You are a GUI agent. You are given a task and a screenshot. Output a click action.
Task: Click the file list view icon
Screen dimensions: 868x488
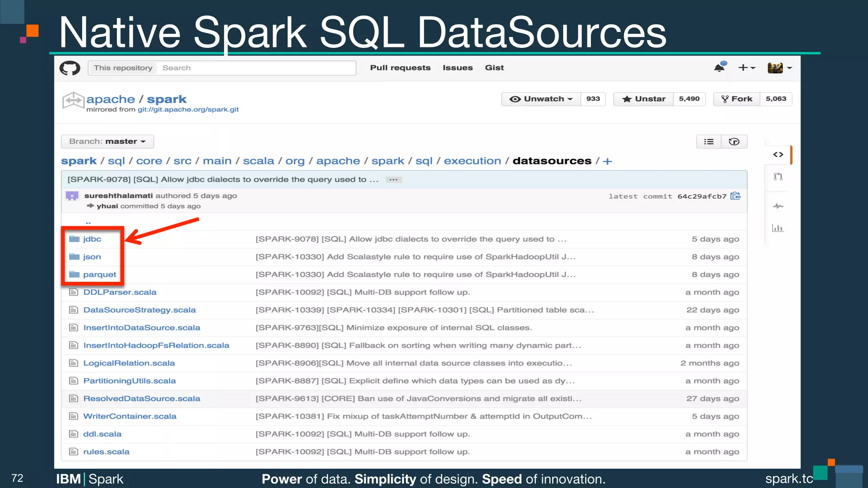tap(709, 141)
